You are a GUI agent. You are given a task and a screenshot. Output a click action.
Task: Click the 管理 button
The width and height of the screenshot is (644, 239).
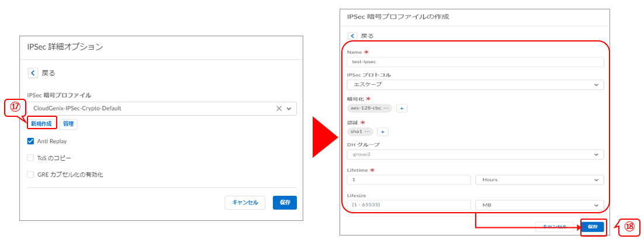(68, 124)
